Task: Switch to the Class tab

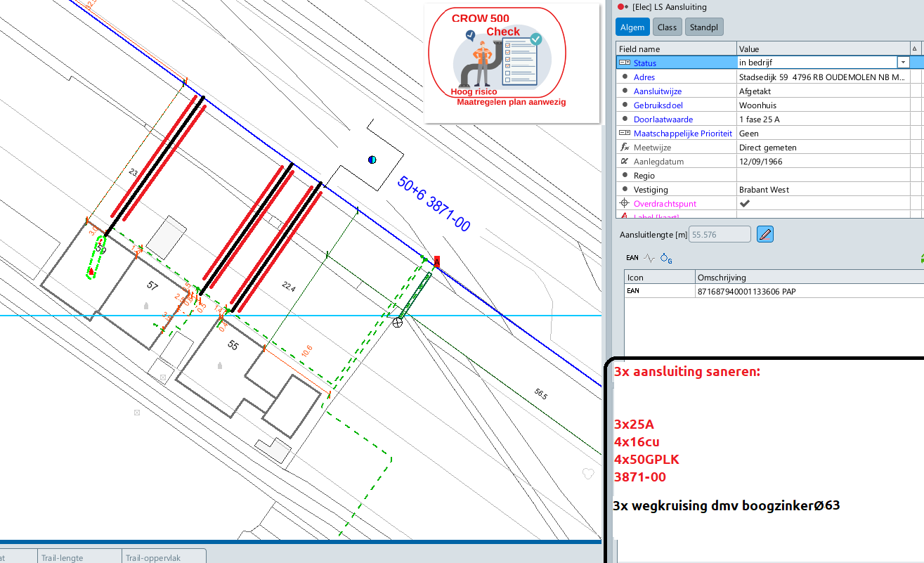Action: point(667,27)
